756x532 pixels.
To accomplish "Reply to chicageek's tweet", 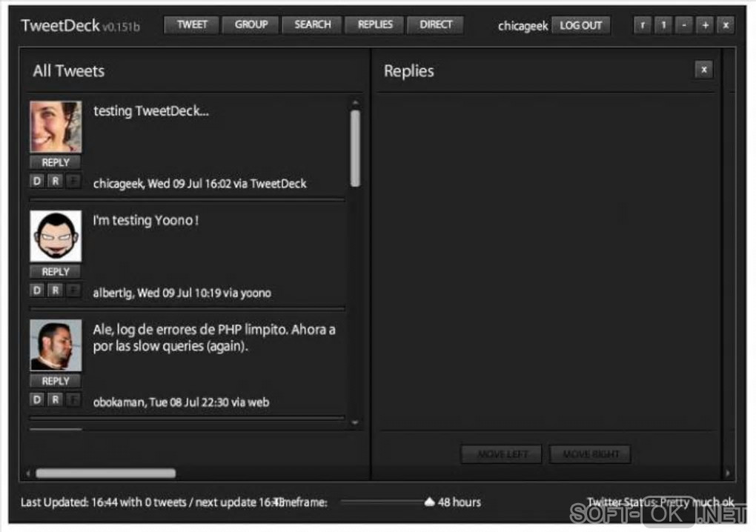I will click(56, 162).
